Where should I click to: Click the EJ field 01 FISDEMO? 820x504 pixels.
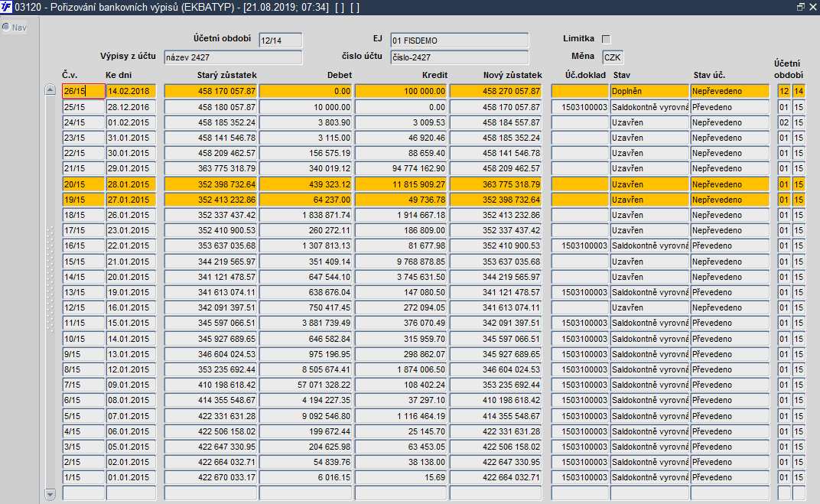[459, 41]
